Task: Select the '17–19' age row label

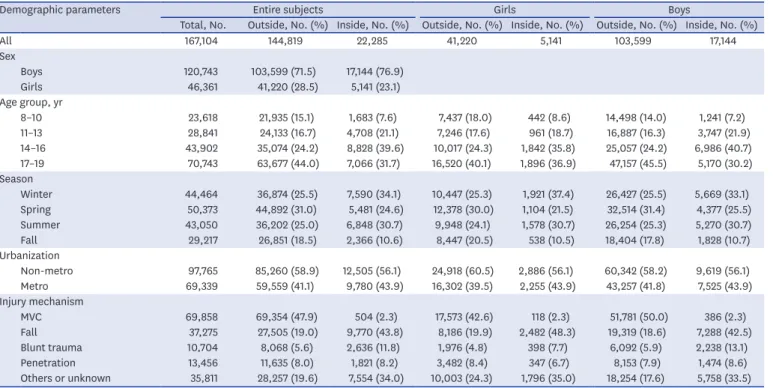Action: (32, 164)
